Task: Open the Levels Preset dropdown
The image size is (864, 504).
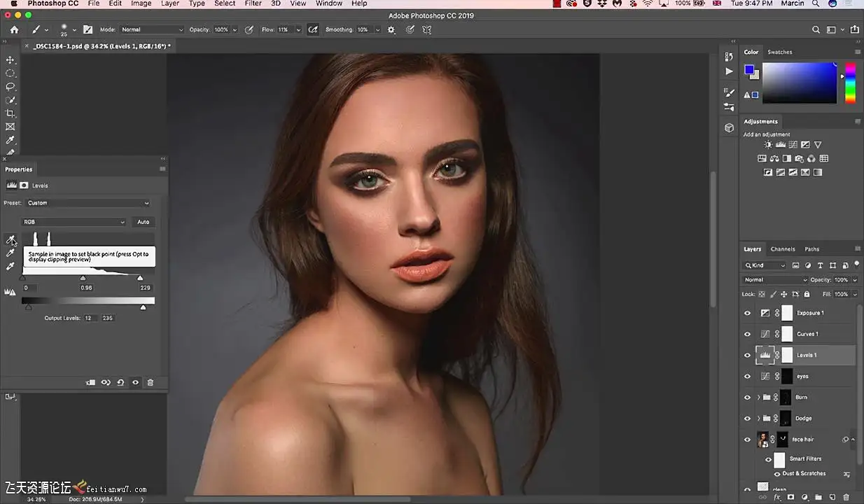Action: 88,203
